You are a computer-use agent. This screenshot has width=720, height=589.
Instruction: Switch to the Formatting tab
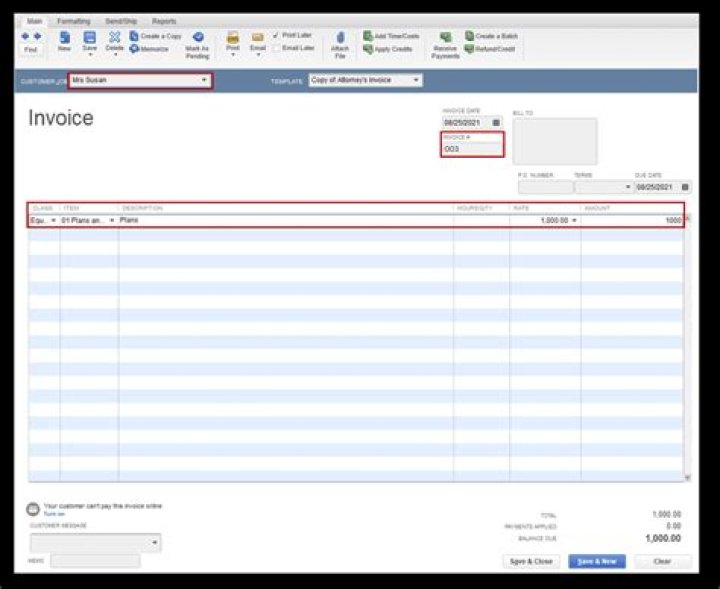(73, 20)
